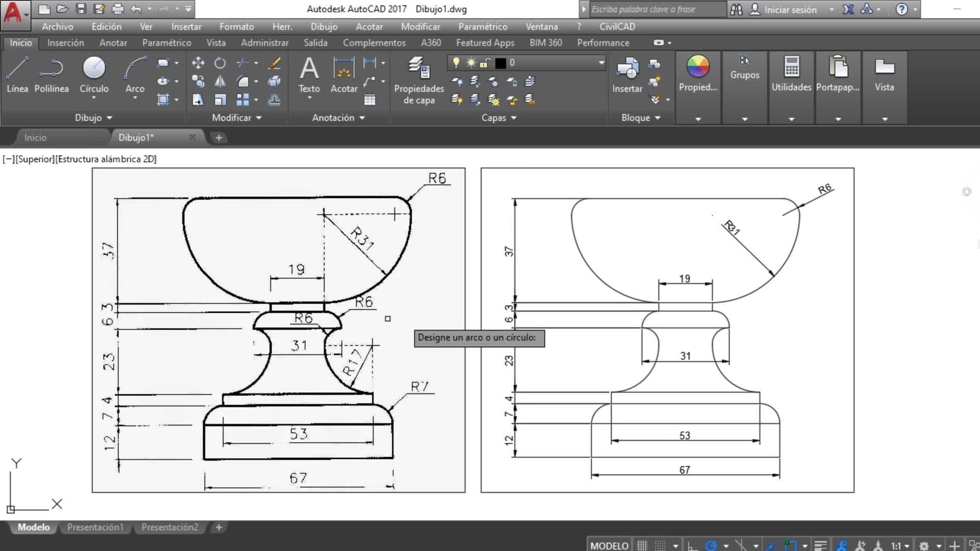Toggle the layer on/off lightbulb icon
980x551 pixels.
(456, 62)
